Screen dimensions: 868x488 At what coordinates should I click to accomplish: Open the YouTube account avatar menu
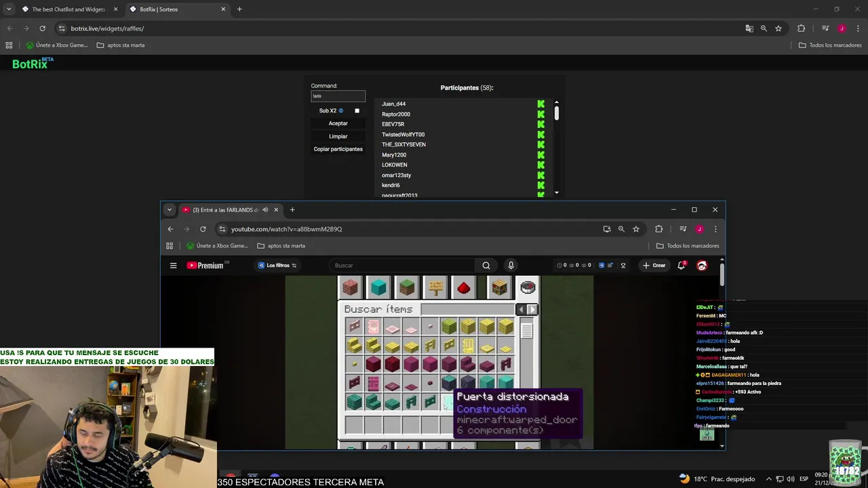702,266
